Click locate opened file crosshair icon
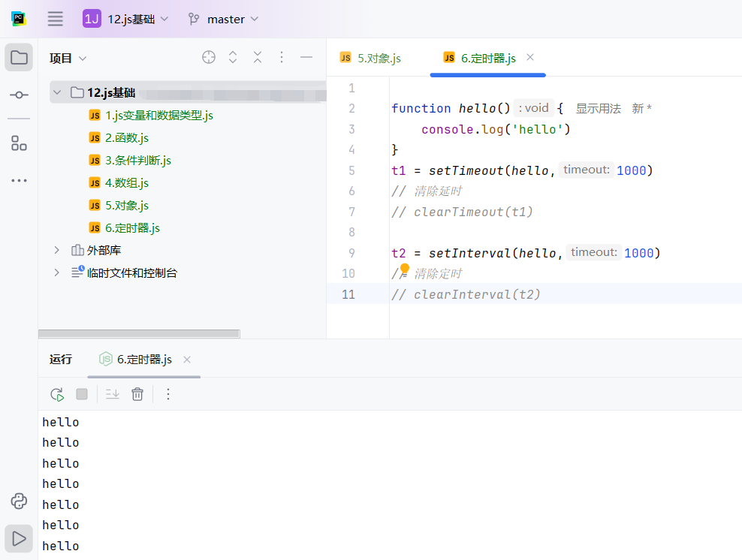The height and width of the screenshot is (560, 742). pyautogui.click(x=209, y=58)
